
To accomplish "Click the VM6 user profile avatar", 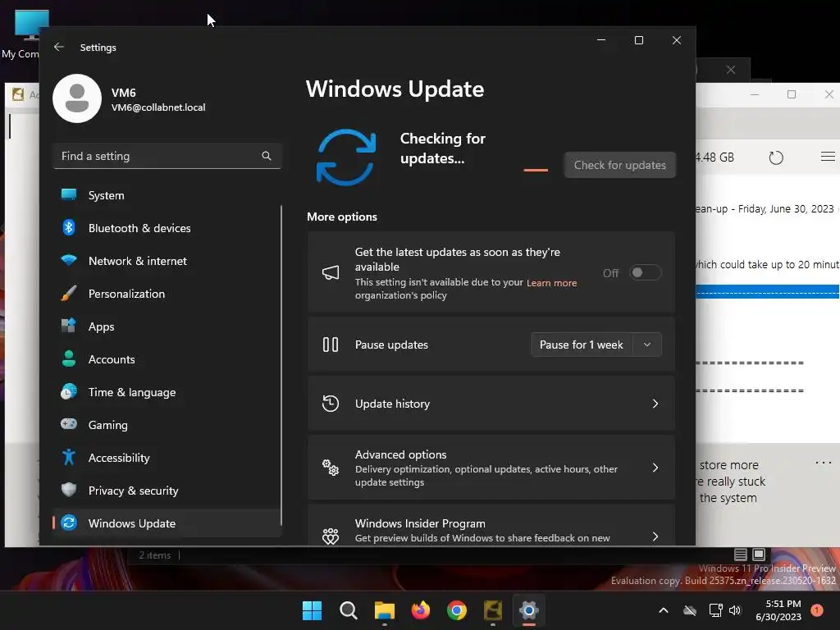I will [77, 98].
